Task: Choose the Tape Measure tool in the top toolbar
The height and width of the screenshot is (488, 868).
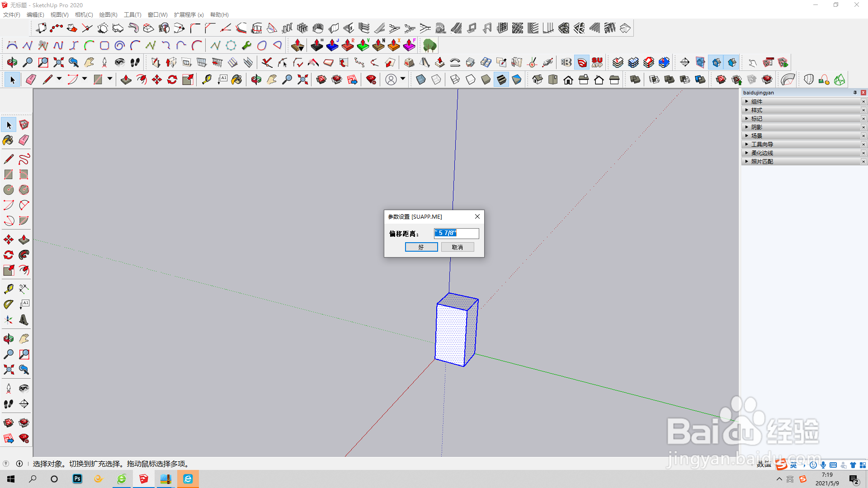Action: click(207, 80)
